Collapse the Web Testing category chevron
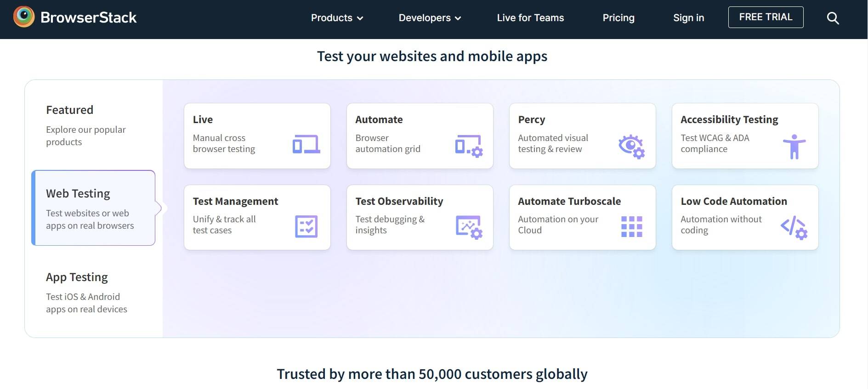 (x=161, y=208)
